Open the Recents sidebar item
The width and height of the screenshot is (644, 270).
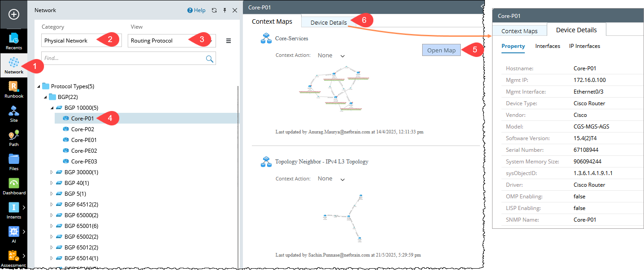point(14,41)
